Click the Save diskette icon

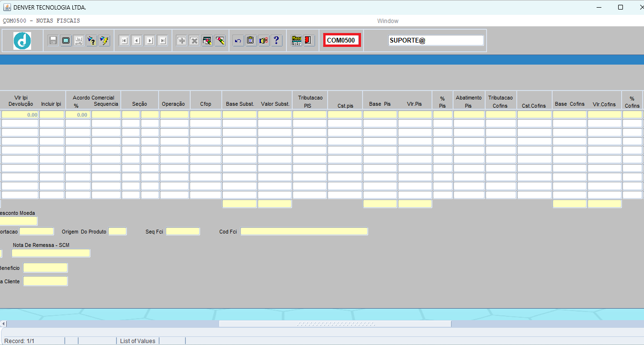pyautogui.click(x=53, y=41)
